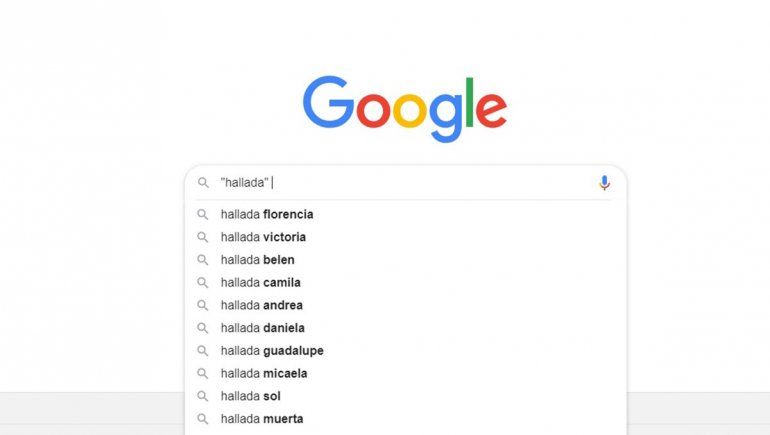This screenshot has width=770, height=435.
Task: Pick the 'hallada muerta' suggestion
Action: pyautogui.click(x=261, y=419)
